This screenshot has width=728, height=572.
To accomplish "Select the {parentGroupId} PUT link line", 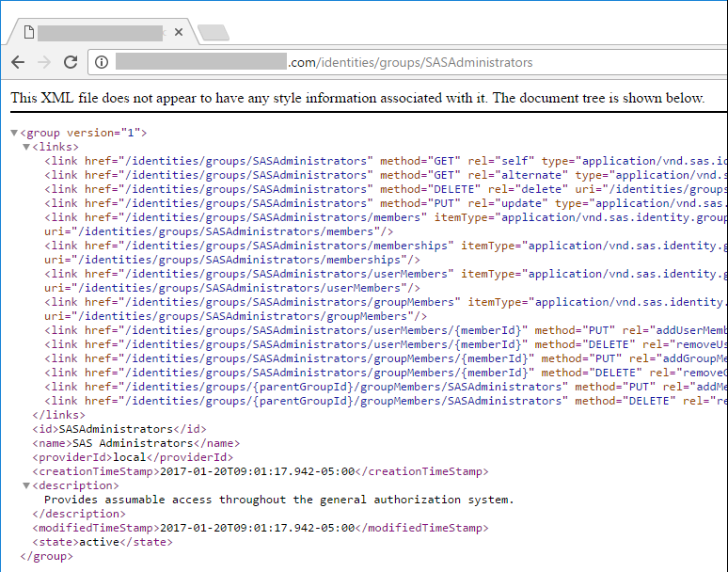I will click(x=386, y=387).
